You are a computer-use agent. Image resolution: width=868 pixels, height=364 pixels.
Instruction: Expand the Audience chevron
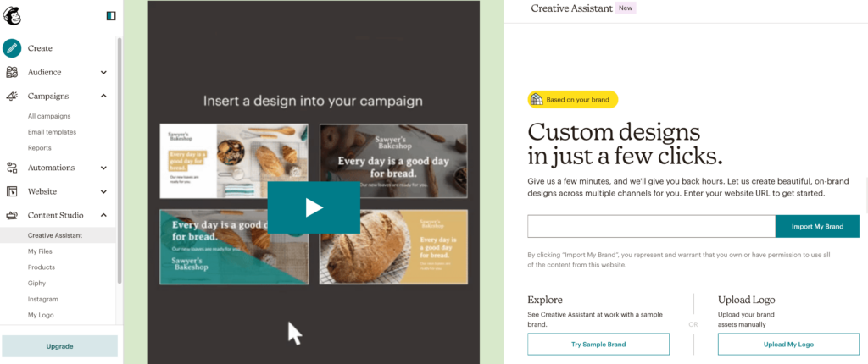coord(103,73)
